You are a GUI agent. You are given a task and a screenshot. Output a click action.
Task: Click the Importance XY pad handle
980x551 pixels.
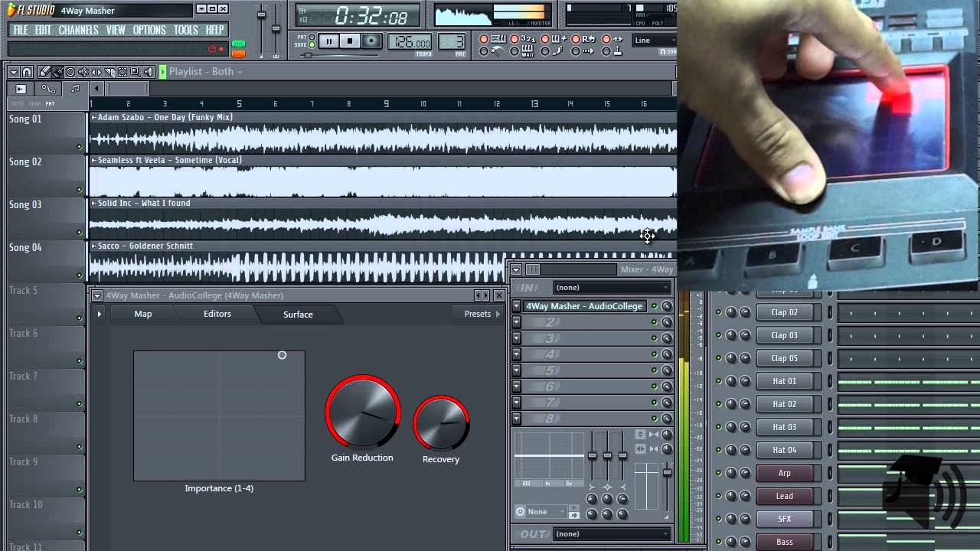282,355
